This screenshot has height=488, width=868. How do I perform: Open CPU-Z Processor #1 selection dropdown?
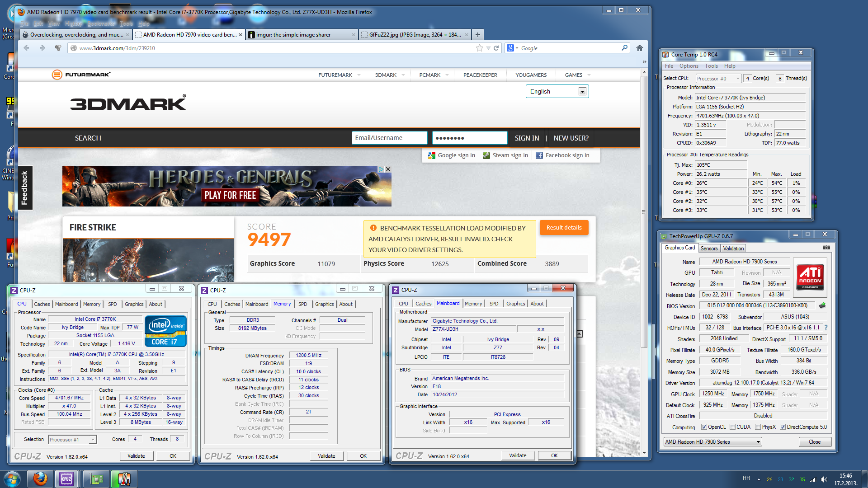72,439
